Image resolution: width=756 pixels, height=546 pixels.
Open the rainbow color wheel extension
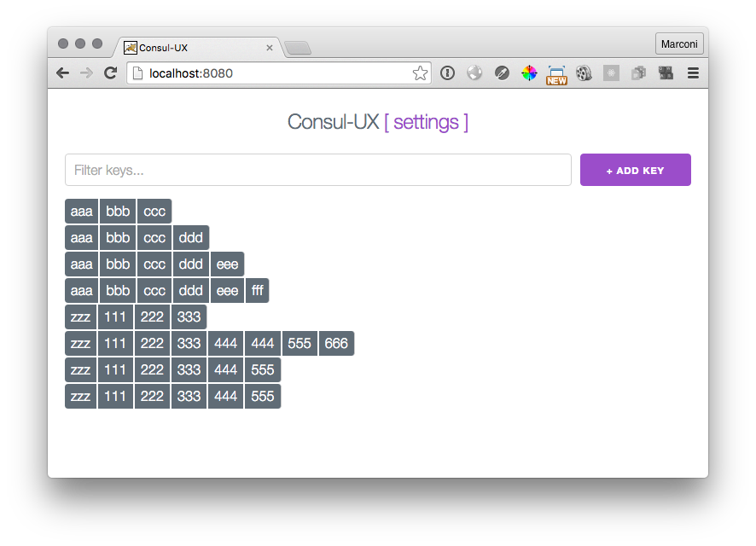click(x=529, y=73)
